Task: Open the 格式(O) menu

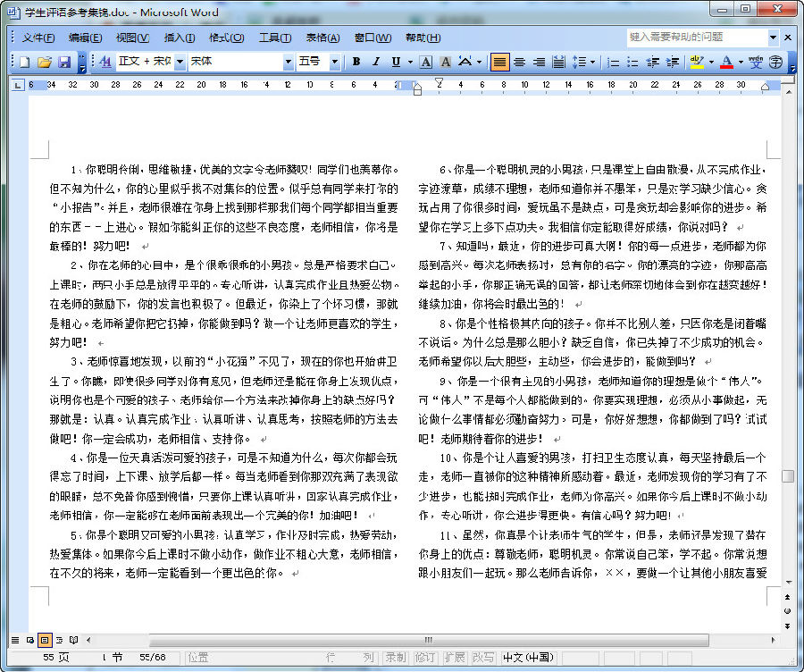Action: pyautogui.click(x=228, y=38)
